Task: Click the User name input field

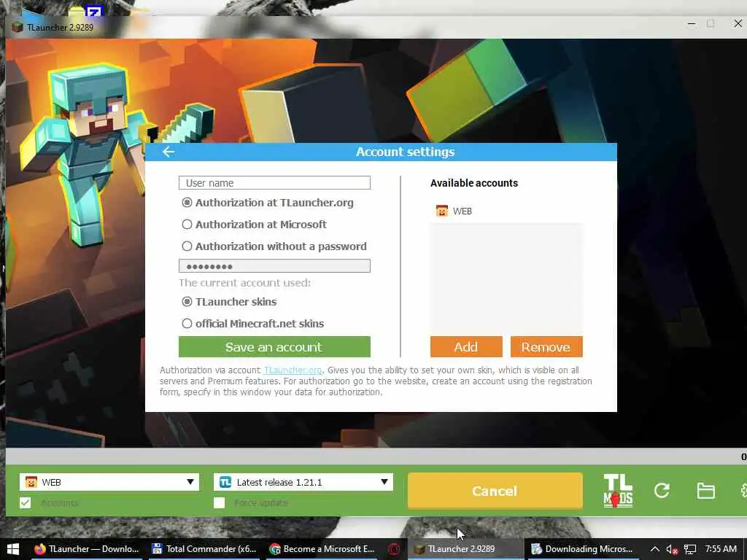Action: pyautogui.click(x=274, y=183)
